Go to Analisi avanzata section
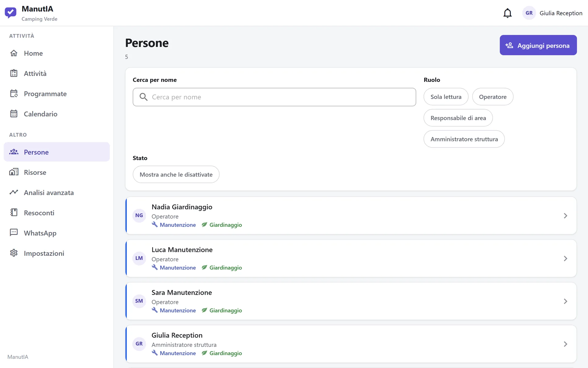The image size is (588, 368). (x=57, y=192)
